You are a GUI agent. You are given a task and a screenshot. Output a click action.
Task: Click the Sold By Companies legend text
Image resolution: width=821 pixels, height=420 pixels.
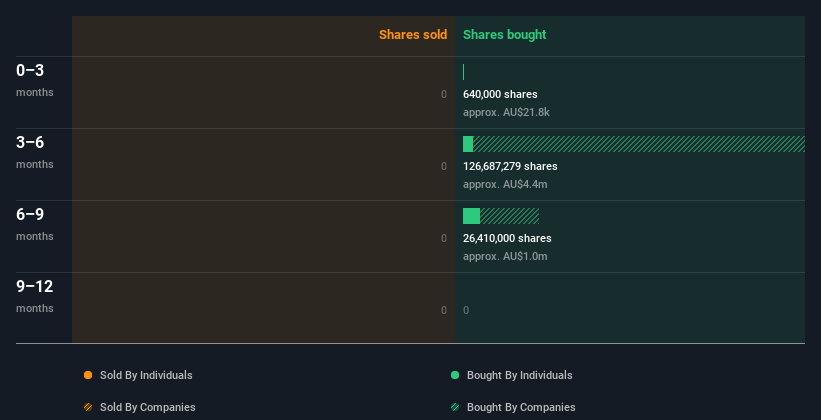[148, 407]
